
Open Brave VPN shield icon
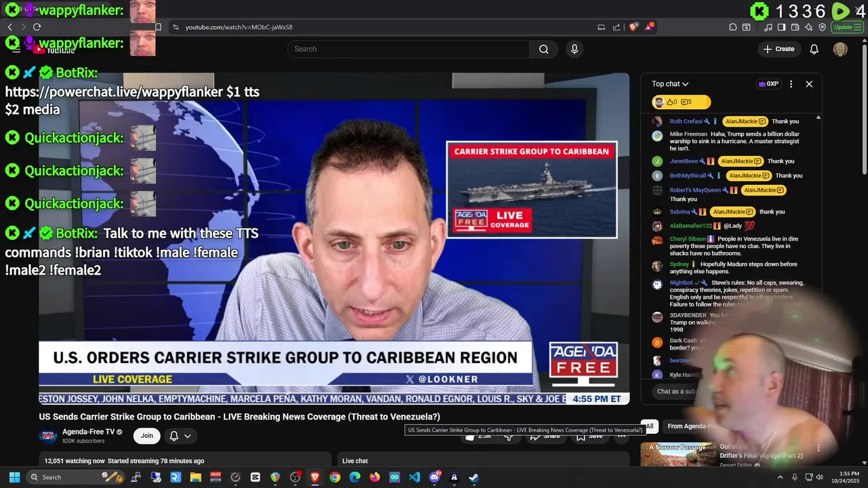click(823, 27)
